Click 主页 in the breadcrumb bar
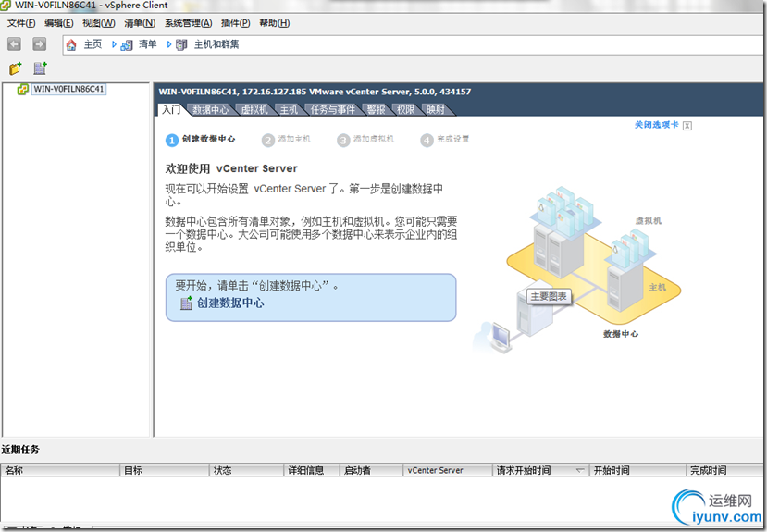767x532 pixels. pyautogui.click(x=93, y=44)
